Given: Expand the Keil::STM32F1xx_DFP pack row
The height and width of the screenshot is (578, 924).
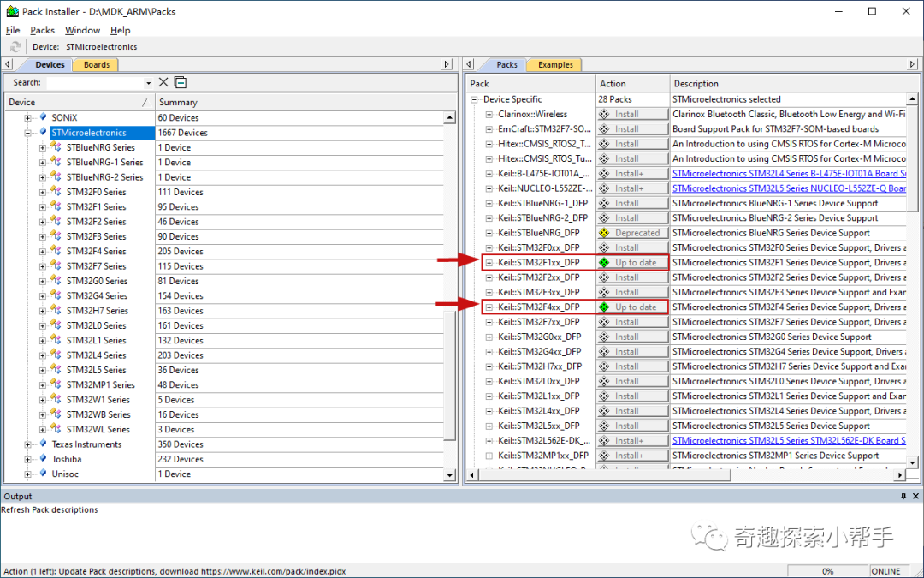Looking at the screenshot, I should (x=489, y=263).
